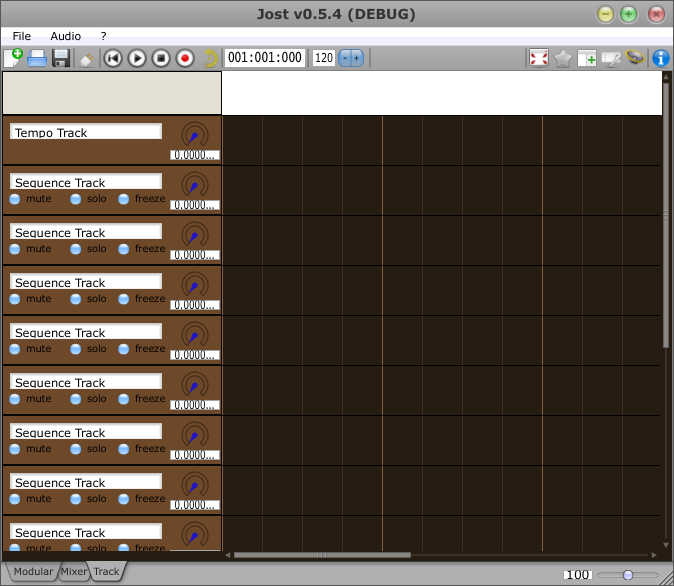Start playback with the play button
This screenshot has width=674, height=586.
click(x=137, y=58)
